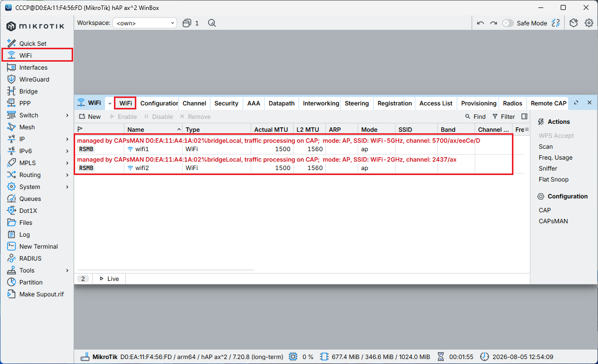This screenshot has height=364, width=598.
Task: Click the CPU usage icon in status bar
Action: click(x=293, y=357)
